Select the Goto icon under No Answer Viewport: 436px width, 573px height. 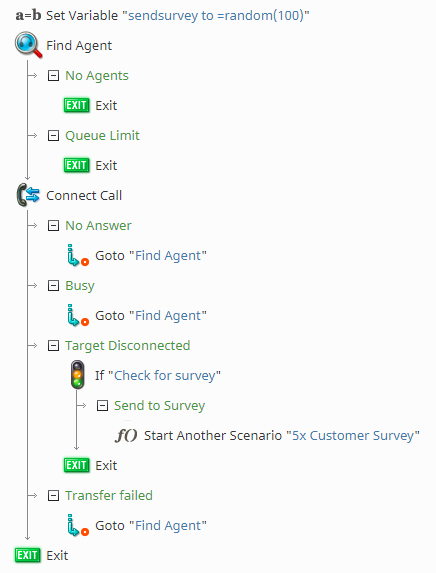coord(78,255)
